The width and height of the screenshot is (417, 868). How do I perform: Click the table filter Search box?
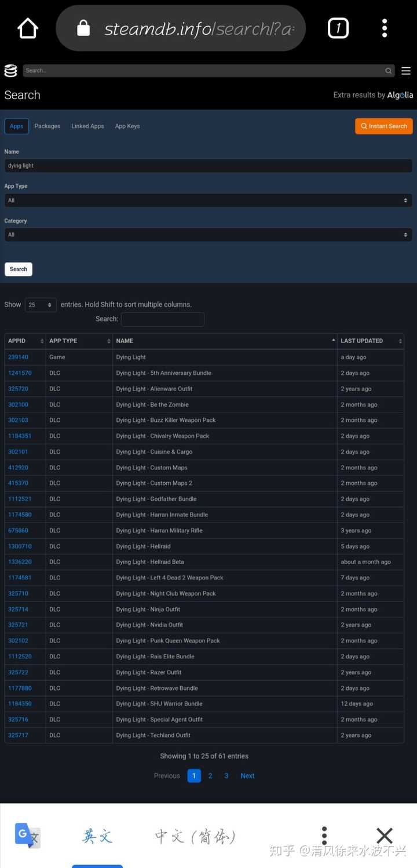tap(163, 319)
